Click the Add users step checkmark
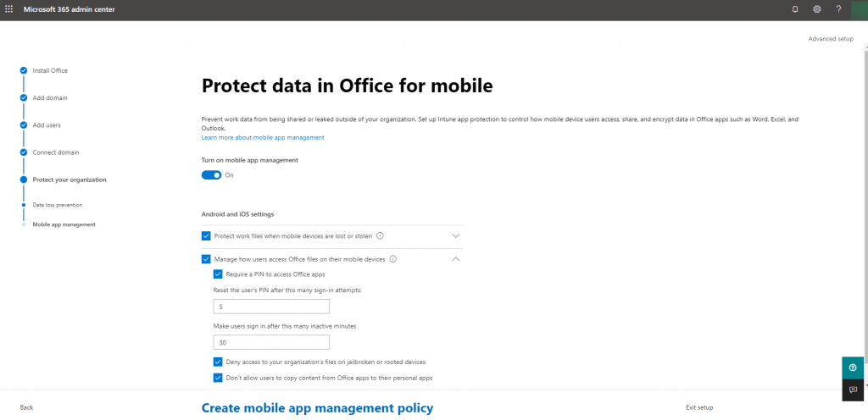This screenshot has height=420, width=868. tap(23, 124)
